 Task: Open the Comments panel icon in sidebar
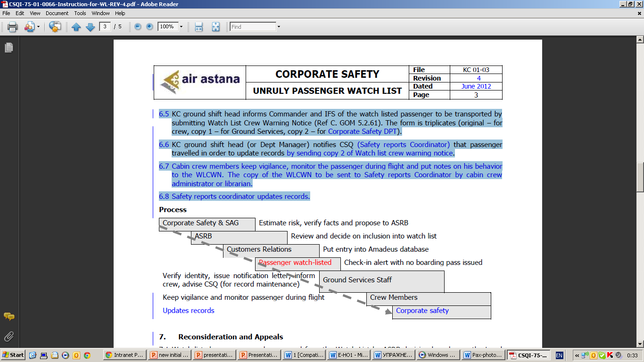pos(8,316)
